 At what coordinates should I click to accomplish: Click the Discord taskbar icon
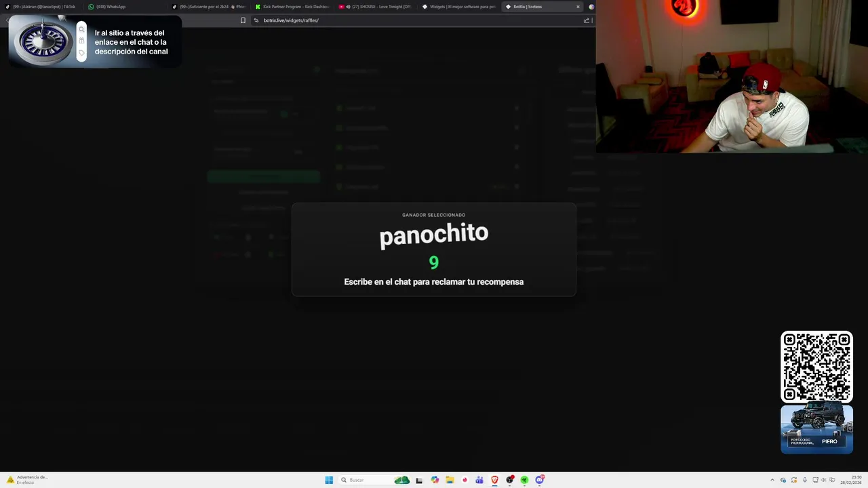pyautogui.click(x=540, y=480)
